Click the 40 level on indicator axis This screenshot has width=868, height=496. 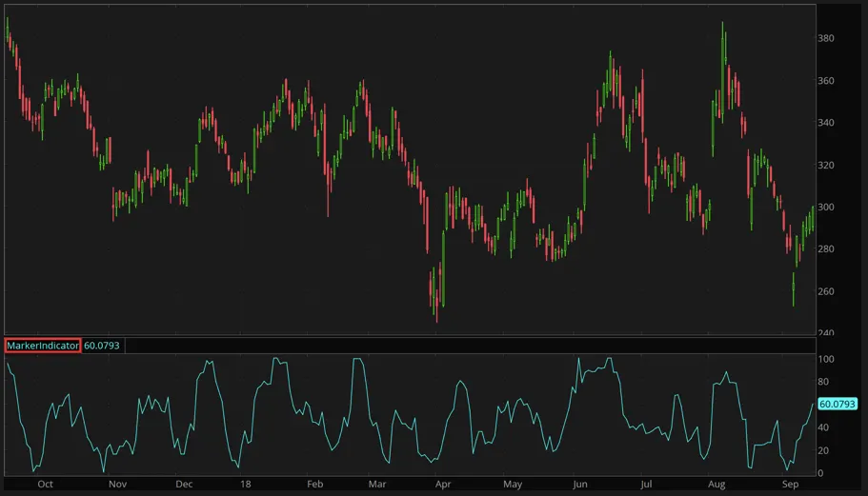click(824, 427)
